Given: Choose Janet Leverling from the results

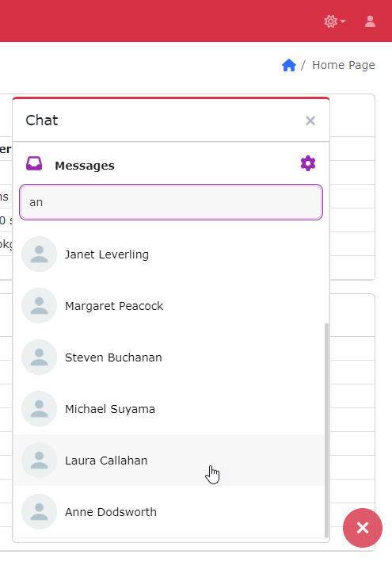Looking at the screenshot, I should pos(169,254).
